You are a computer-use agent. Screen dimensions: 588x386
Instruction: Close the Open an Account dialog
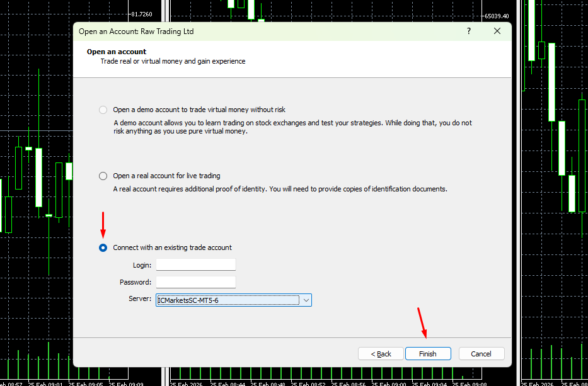(497, 31)
